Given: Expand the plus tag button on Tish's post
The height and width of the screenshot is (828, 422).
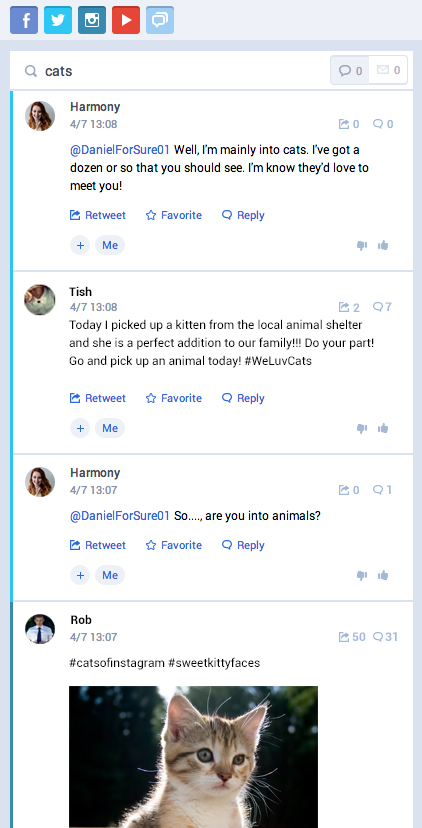Looking at the screenshot, I should pos(80,428).
